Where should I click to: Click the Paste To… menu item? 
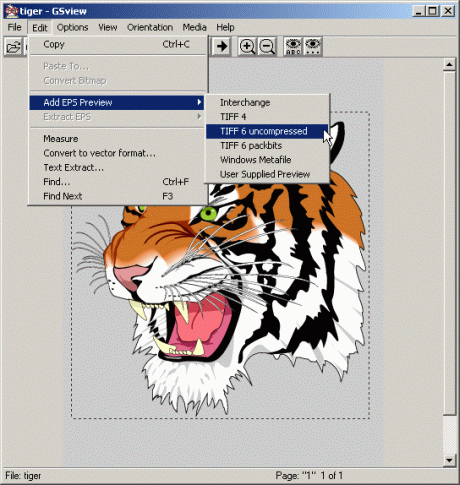pyautogui.click(x=118, y=66)
